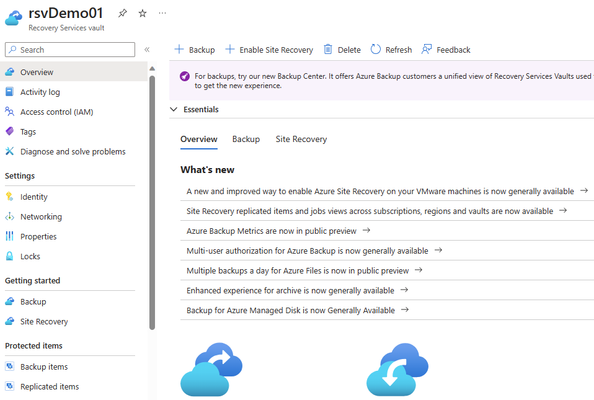594x400 pixels.
Task: Click the plus Backup toolbar button
Action: 195,50
